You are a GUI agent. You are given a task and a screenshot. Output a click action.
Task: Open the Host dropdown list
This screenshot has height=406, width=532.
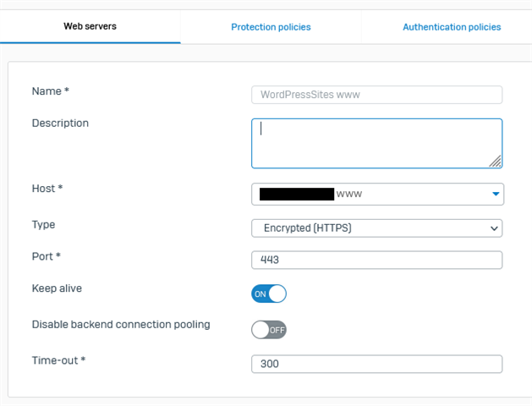click(377, 194)
